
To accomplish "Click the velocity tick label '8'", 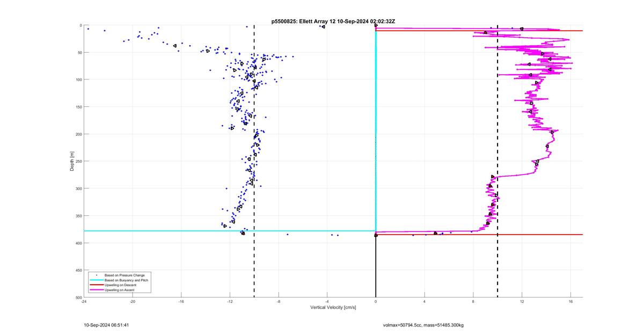I will 473,302.
